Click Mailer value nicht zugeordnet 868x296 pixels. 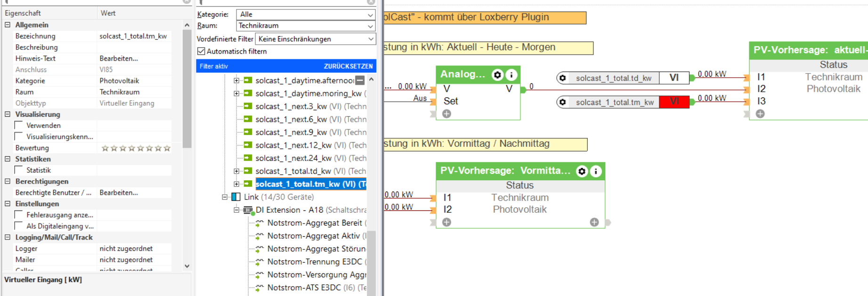click(126, 259)
